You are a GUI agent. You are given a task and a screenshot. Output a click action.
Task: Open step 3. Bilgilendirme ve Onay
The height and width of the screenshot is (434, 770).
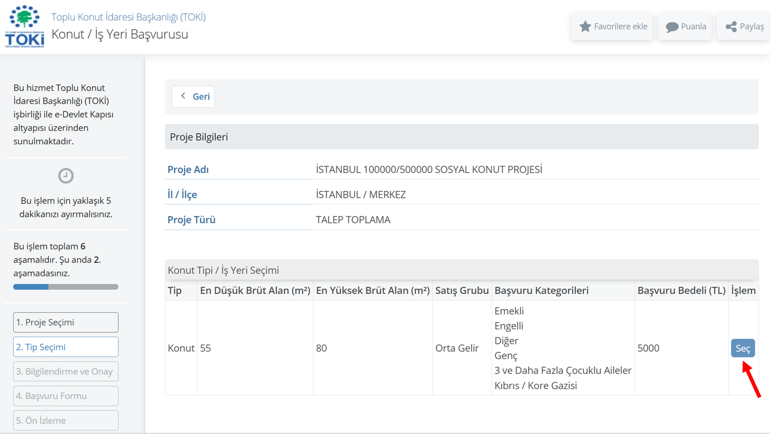66,371
